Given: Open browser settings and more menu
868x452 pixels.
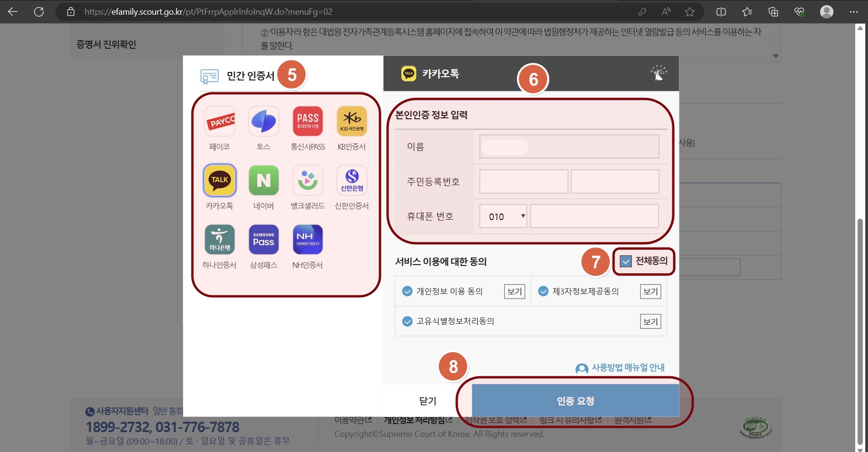Looking at the screenshot, I should (854, 12).
